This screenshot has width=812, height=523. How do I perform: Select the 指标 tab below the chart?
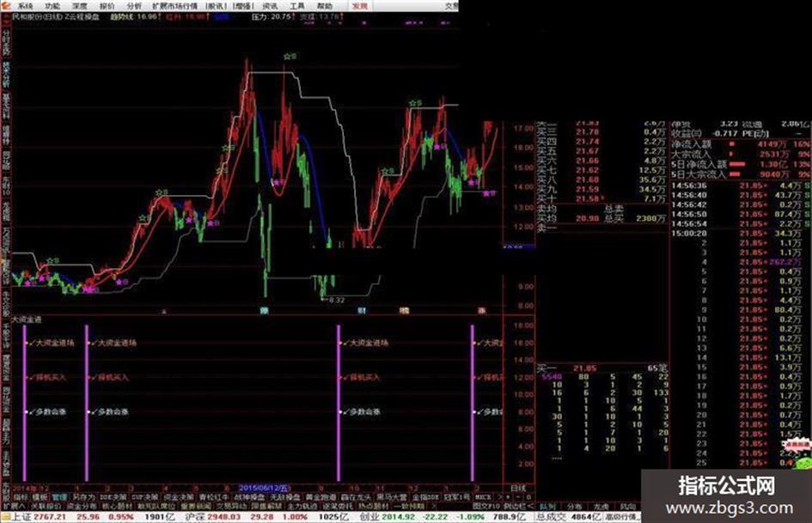click(21, 496)
